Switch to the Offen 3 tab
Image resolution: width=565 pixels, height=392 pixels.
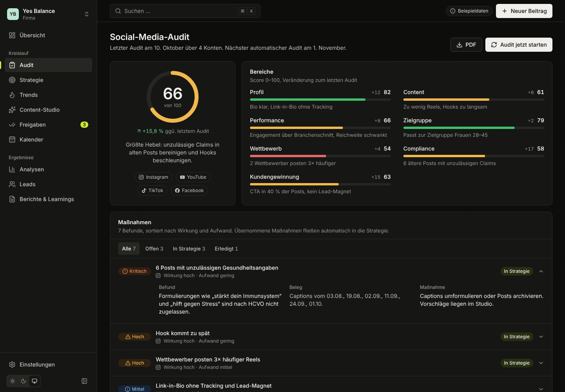[x=154, y=249]
